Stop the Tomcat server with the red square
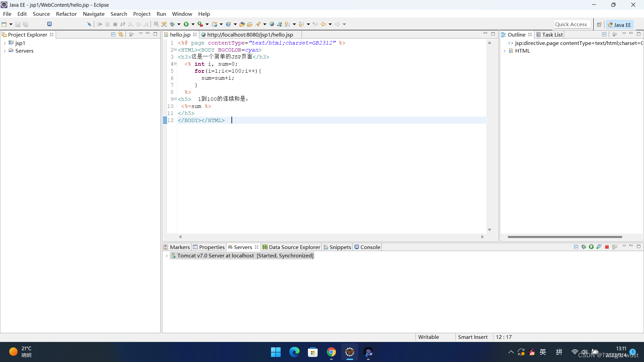The image size is (644, 362). point(607,247)
